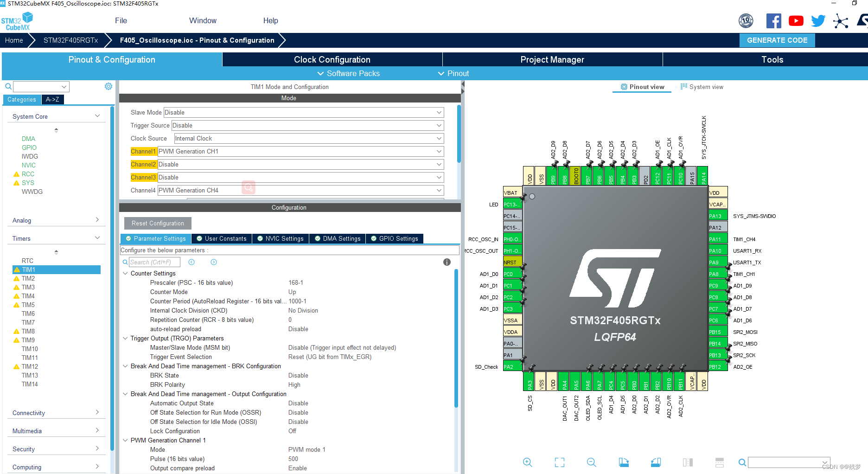Image resolution: width=868 pixels, height=474 pixels.
Task: Open the Trigger Source dropdown
Action: tap(308, 126)
